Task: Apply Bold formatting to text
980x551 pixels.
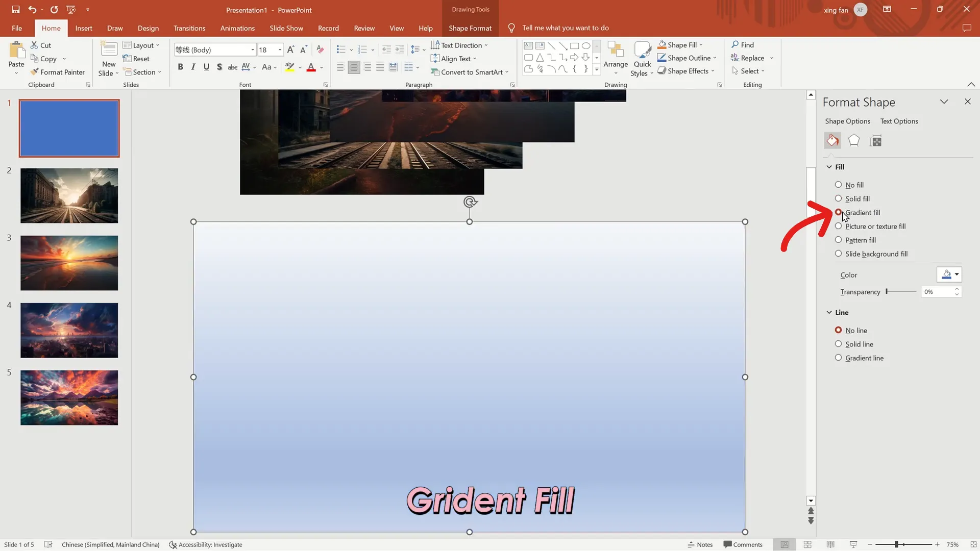Action: 180,67
